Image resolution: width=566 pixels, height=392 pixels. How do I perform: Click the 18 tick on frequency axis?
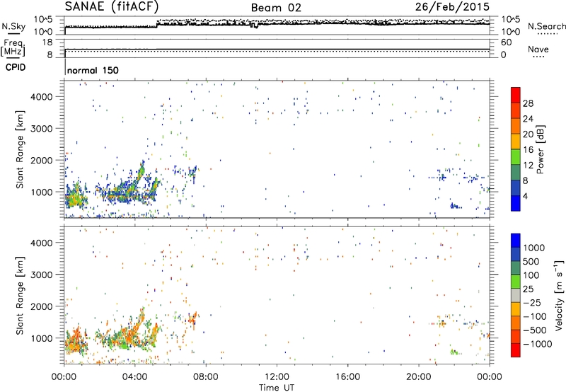click(x=47, y=42)
